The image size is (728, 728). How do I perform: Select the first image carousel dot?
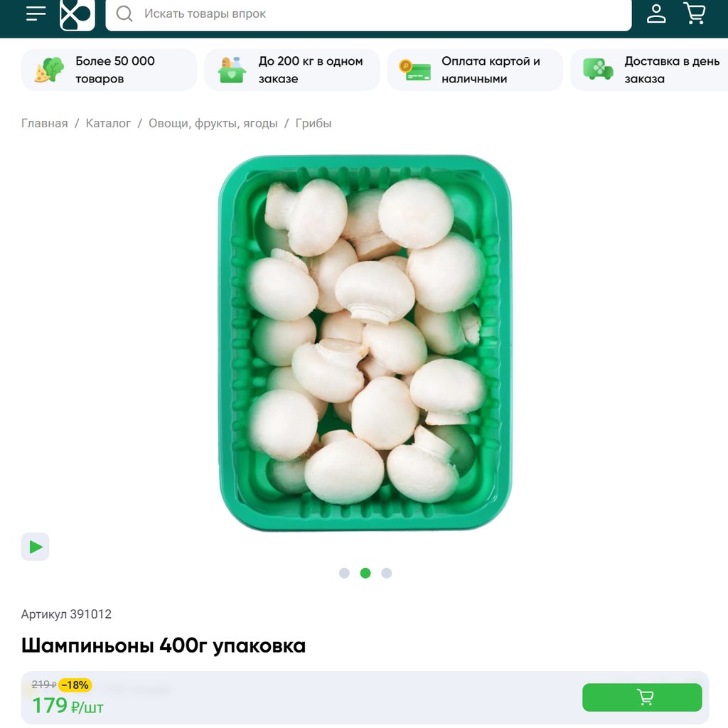pos(344,573)
